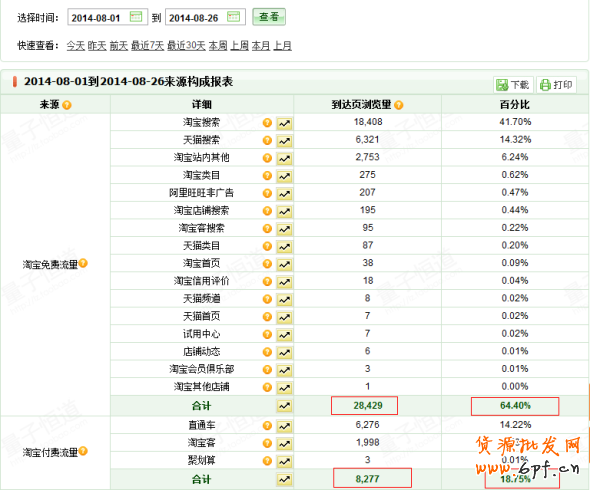Open calendar picker for end date 2014-08-26
Viewport: 590px width, 490px height.
click(233, 17)
